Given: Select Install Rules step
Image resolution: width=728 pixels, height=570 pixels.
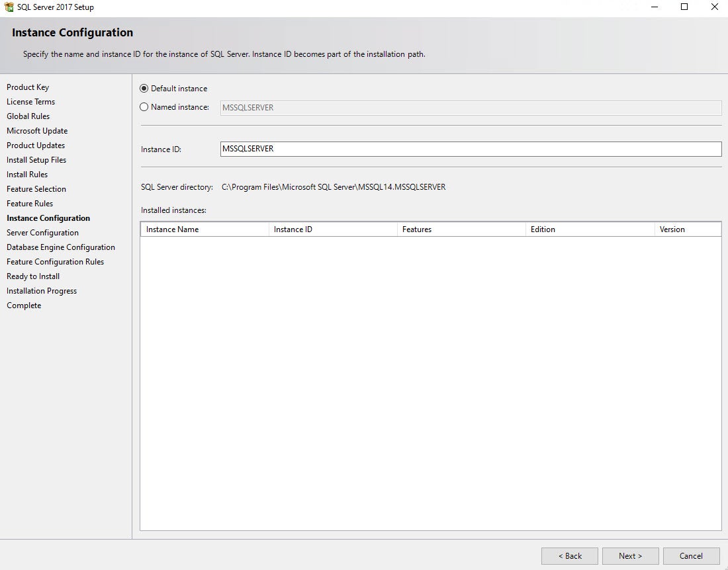Looking at the screenshot, I should [27, 175].
